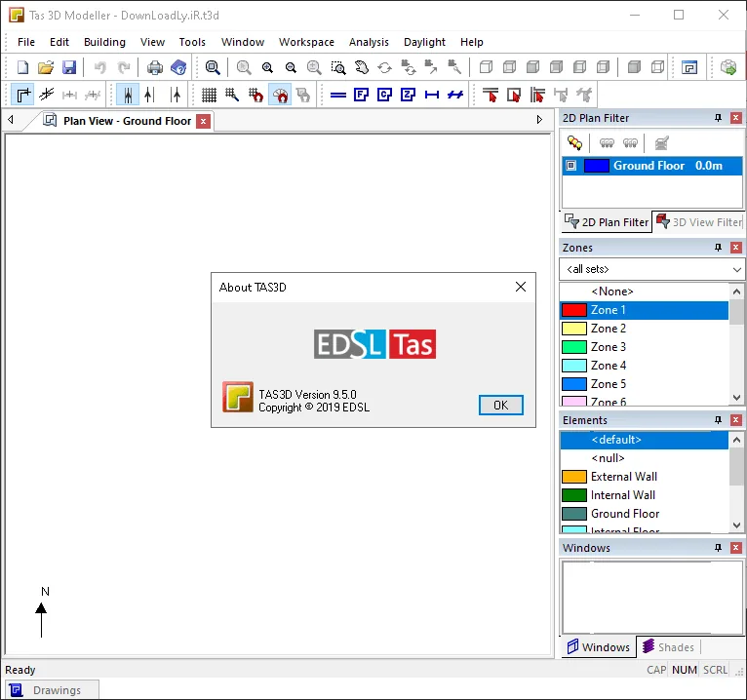
Task: Open the Daylight menu
Action: (x=424, y=42)
